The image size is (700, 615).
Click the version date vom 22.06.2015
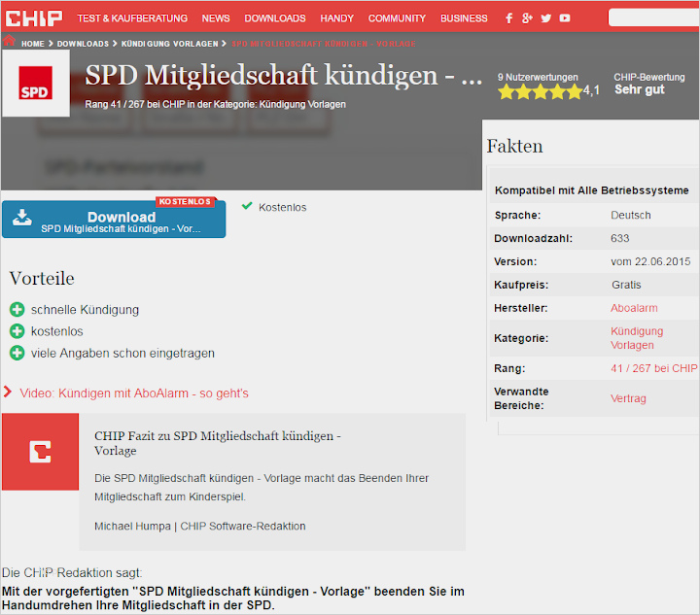pos(650,261)
